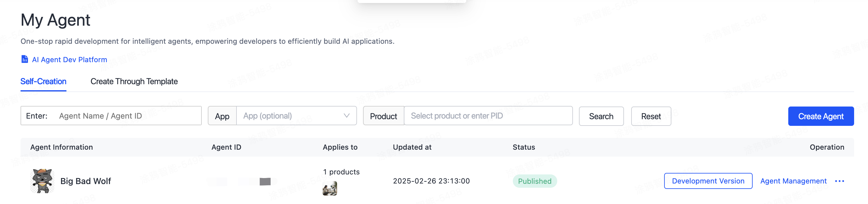Viewport: 868px width, 204px height.
Task: Open Agent Management for Big Bad Wolf
Action: pos(793,181)
